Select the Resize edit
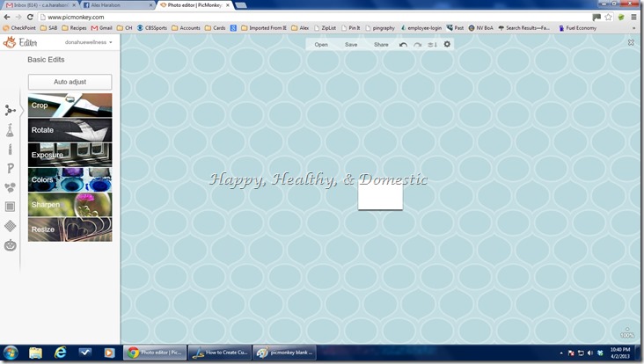 tap(70, 229)
